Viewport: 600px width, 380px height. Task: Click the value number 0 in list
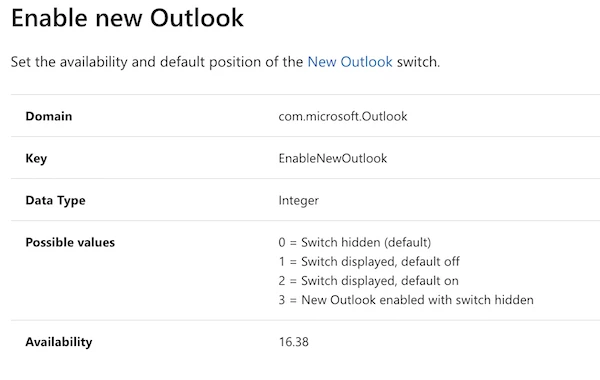(x=282, y=242)
